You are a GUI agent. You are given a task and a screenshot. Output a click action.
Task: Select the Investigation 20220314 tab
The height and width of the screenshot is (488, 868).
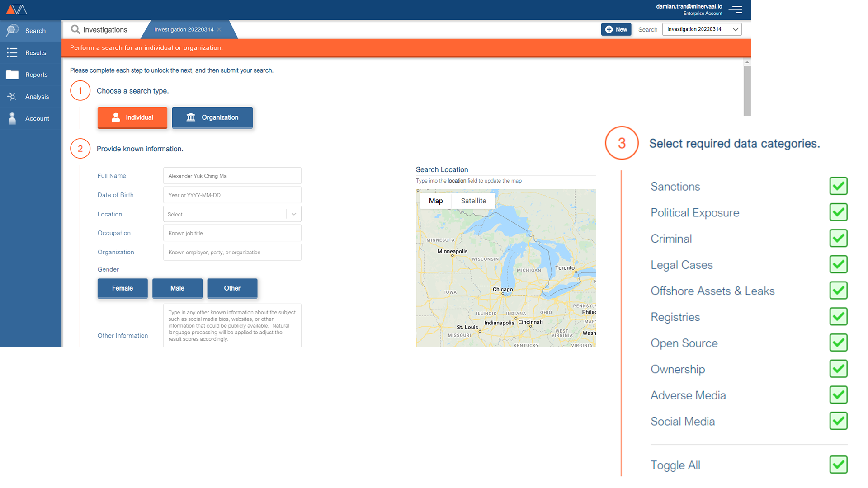click(184, 29)
